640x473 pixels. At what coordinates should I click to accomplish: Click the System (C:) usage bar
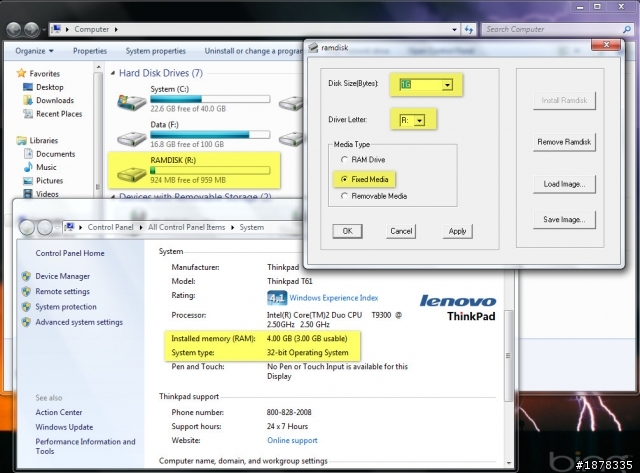(210, 99)
